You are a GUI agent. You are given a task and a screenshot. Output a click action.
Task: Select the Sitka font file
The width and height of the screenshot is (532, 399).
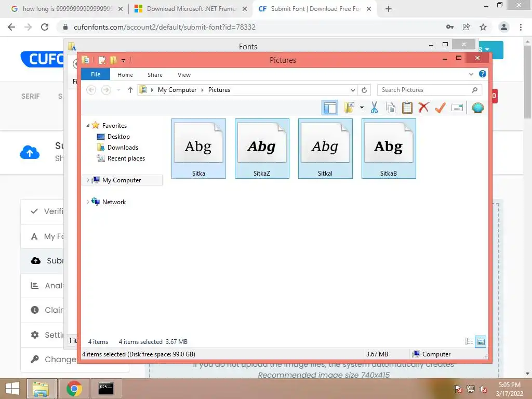tap(198, 148)
